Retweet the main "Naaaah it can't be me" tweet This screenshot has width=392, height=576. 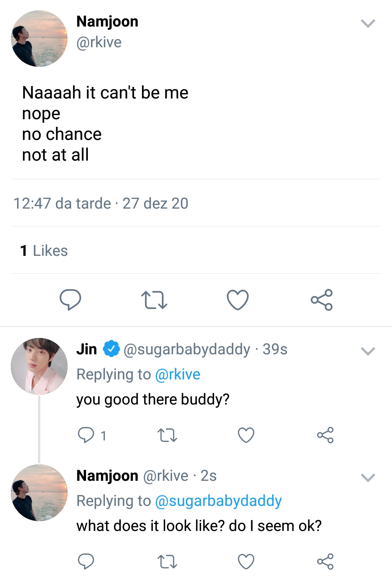click(154, 300)
